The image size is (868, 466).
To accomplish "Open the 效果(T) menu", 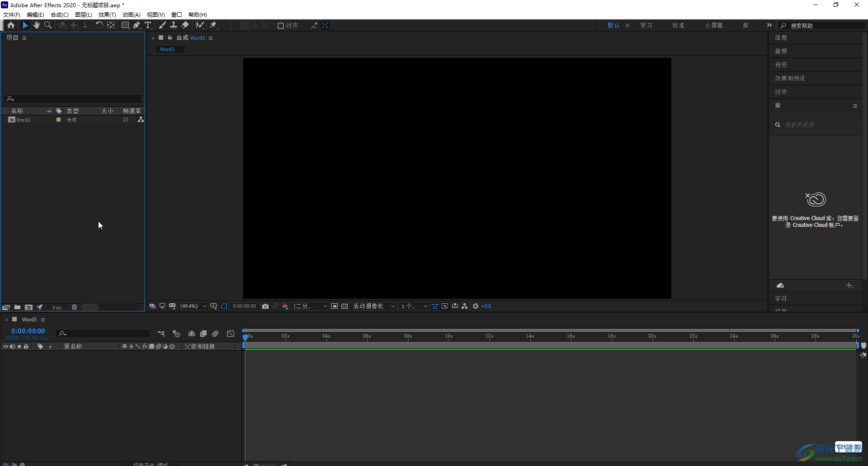I will (107, 14).
